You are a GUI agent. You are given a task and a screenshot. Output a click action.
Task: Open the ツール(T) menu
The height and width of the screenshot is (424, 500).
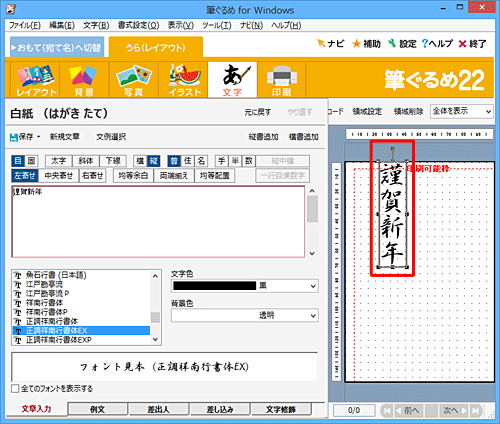tap(217, 25)
